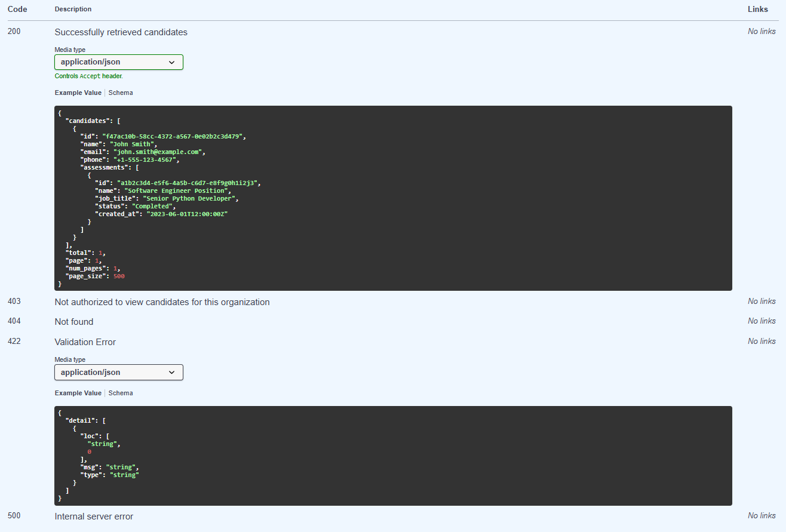The image size is (786, 532).
Task: Open the 200 response media type dropdown
Action: click(118, 62)
